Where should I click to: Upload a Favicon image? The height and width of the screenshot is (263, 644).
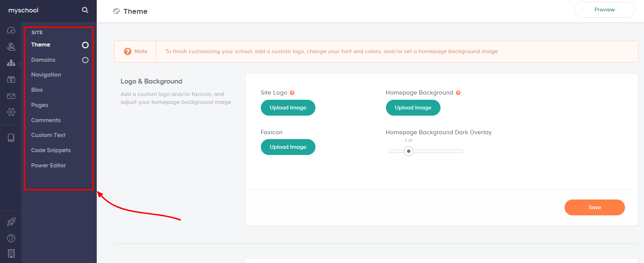point(288,147)
